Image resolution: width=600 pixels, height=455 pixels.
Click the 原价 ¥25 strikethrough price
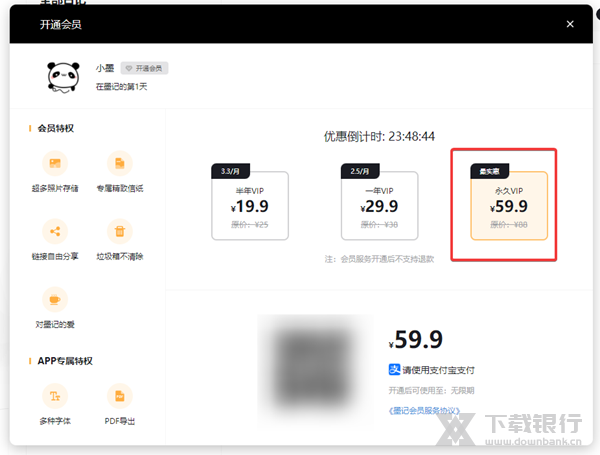coord(250,225)
